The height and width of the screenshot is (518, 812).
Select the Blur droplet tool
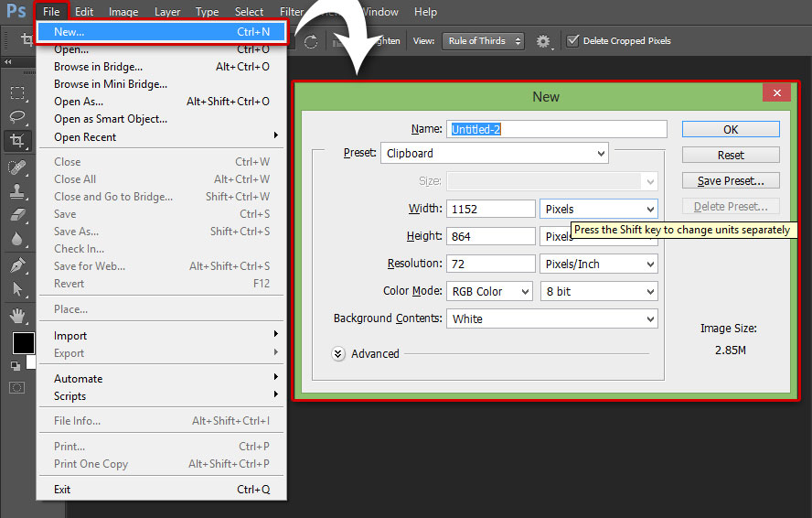17,239
